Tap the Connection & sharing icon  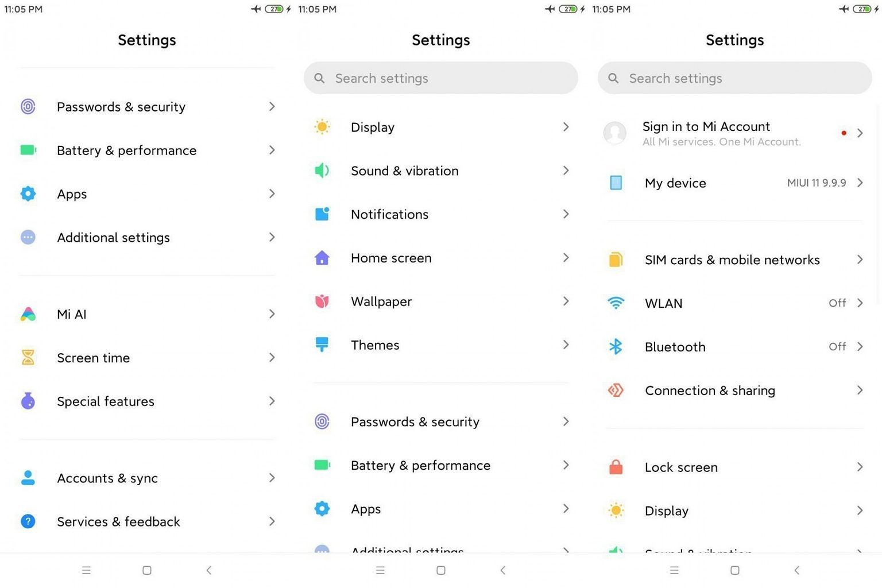[616, 390]
